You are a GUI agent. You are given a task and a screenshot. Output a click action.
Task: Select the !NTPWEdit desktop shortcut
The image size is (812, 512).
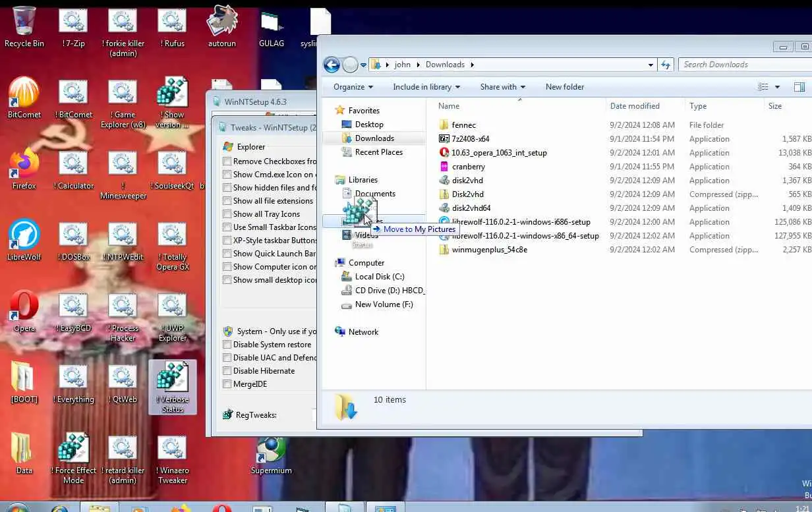tap(123, 241)
